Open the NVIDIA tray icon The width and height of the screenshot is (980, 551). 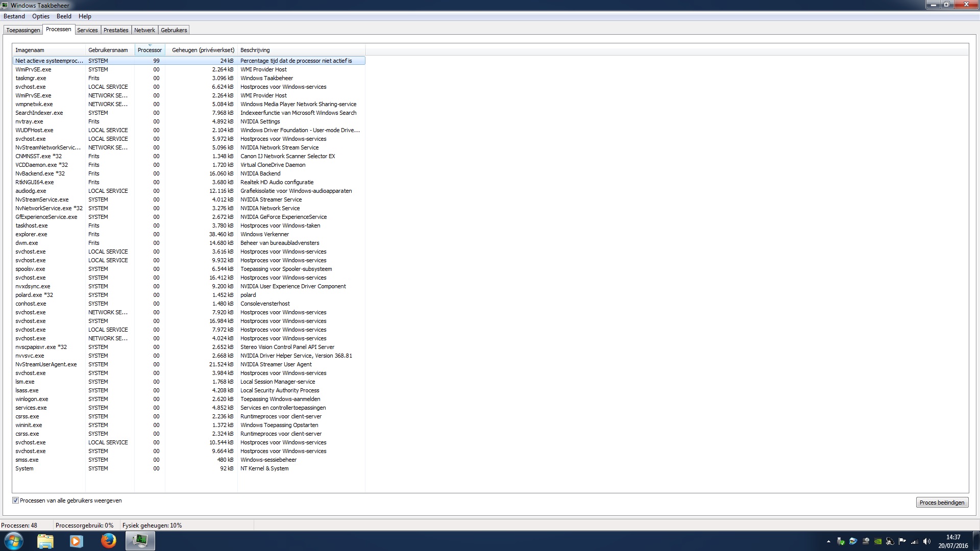pyautogui.click(x=878, y=541)
